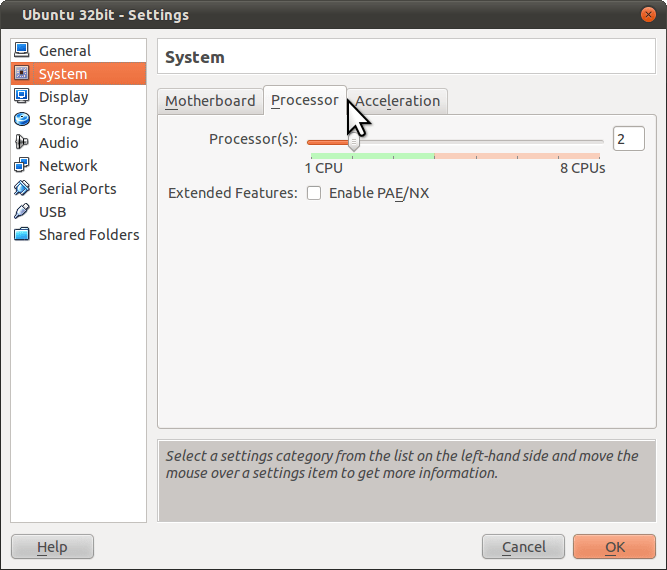Open the Display settings monitor icon
This screenshot has height=570, width=667.
(22, 96)
